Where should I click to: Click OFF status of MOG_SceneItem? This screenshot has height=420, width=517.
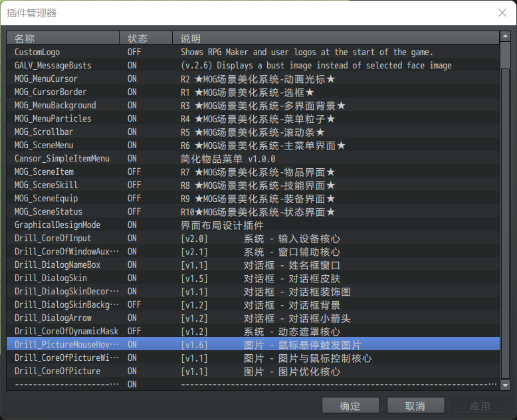coord(134,171)
